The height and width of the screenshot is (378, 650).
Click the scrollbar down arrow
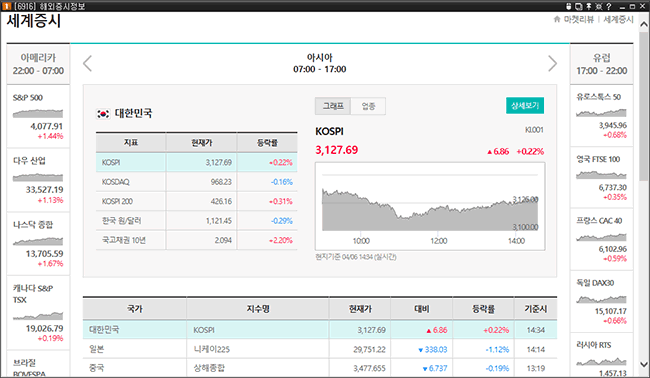(644, 365)
